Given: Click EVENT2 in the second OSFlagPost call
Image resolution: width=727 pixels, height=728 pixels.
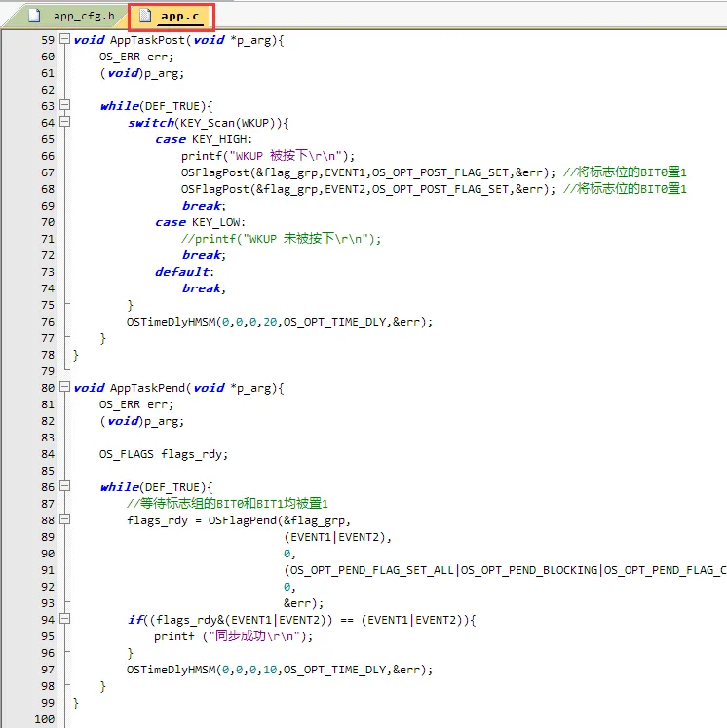Looking at the screenshot, I should pyautogui.click(x=346, y=189).
